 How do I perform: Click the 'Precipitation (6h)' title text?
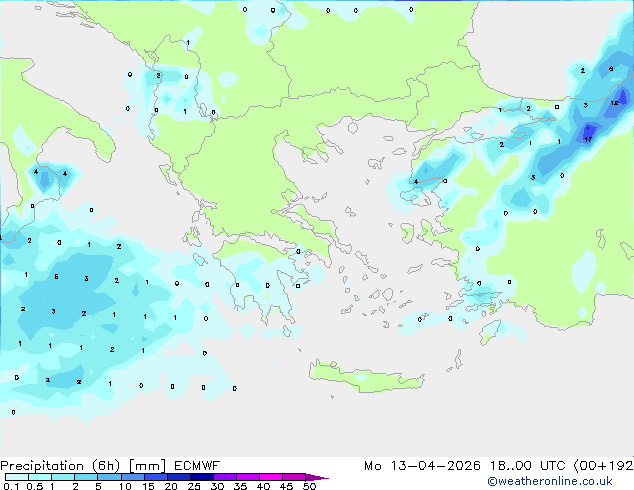pos(60,466)
